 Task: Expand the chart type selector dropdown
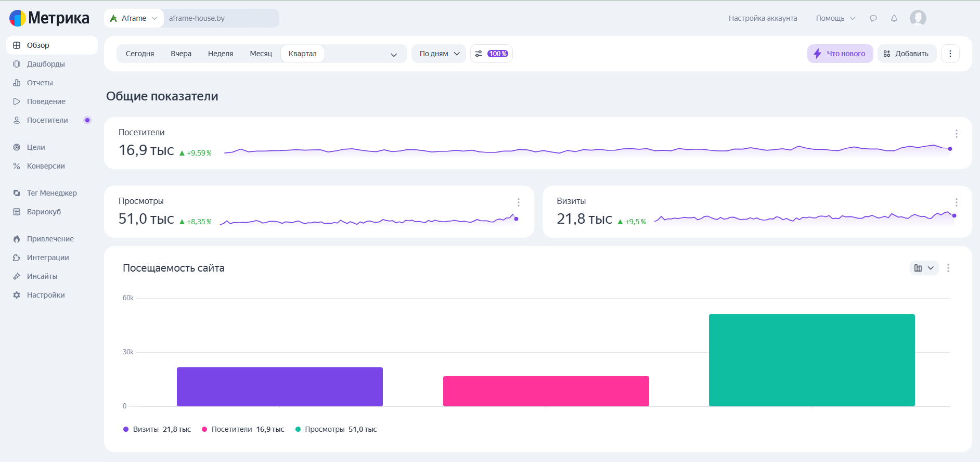tap(924, 268)
